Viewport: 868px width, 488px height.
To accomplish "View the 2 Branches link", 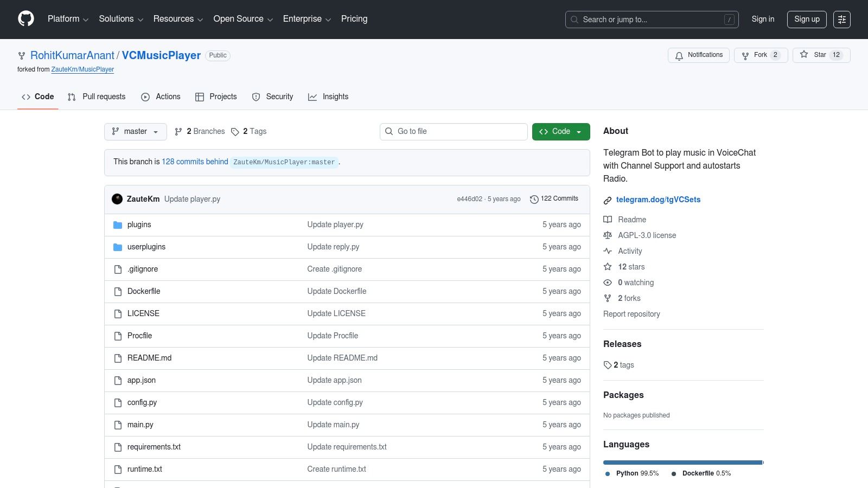I will tap(200, 132).
